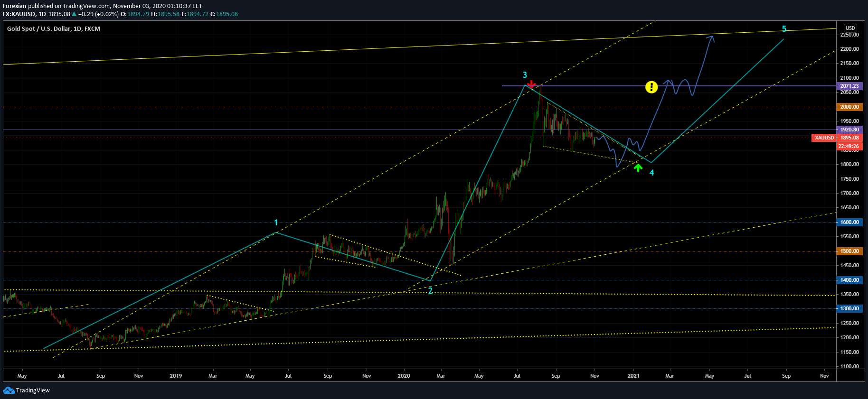
Task: Select the 1300.00 blue price label
Action: click(x=849, y=308)
